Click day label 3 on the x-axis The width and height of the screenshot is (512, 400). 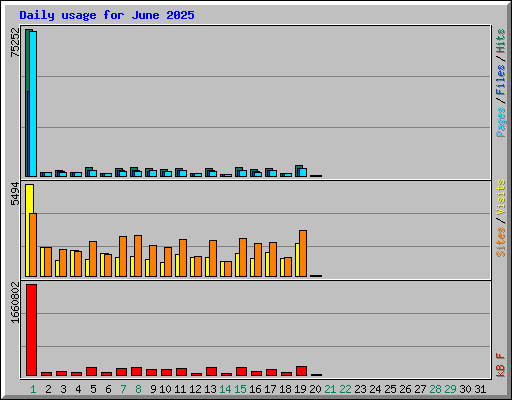pyautogui.click(x=63, y=389)
